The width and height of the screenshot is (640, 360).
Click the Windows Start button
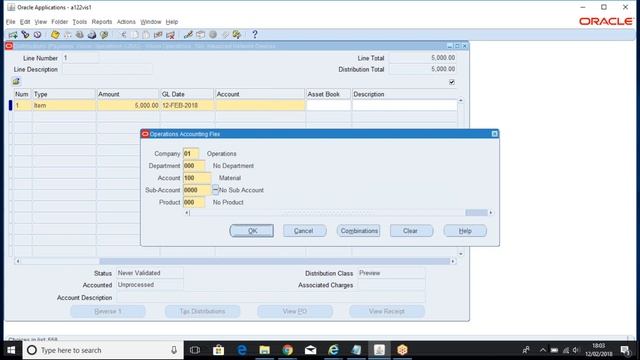pyautogui.click(x=11, y=350)
